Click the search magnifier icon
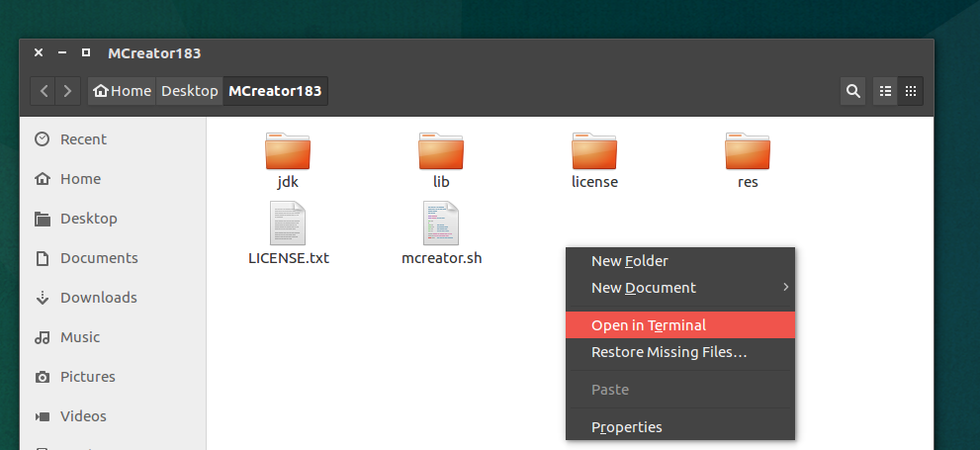980x450 pixels. 853,91
